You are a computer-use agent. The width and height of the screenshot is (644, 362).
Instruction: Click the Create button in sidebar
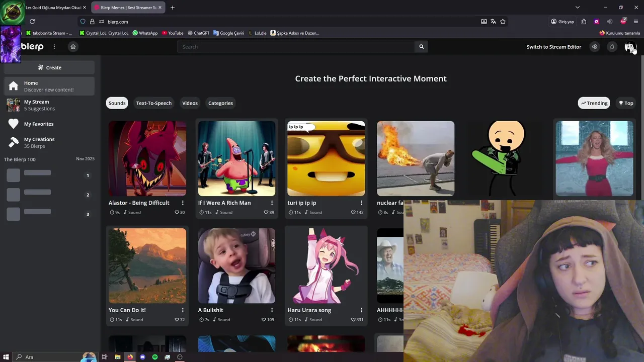pyautogui.click(x=49, y=67)
